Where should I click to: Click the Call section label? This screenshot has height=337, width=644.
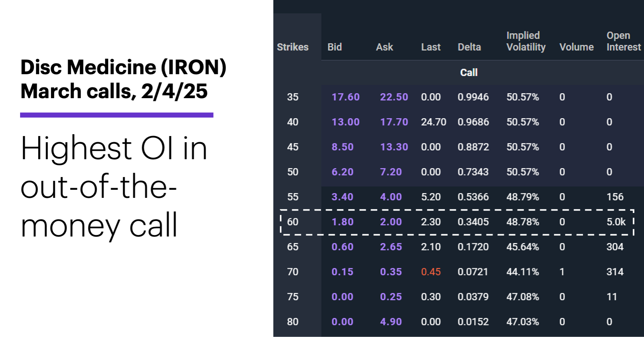coord(469,73)
